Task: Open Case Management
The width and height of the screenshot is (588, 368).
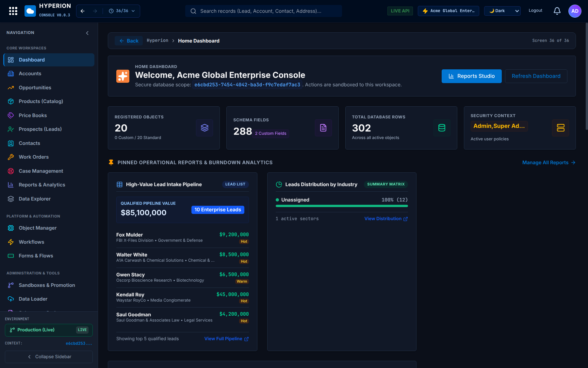Action: pos(49,171)
